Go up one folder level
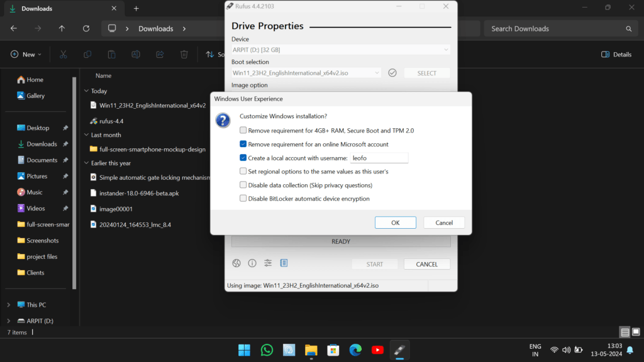644x362 pixels. (x=62, y=28)
